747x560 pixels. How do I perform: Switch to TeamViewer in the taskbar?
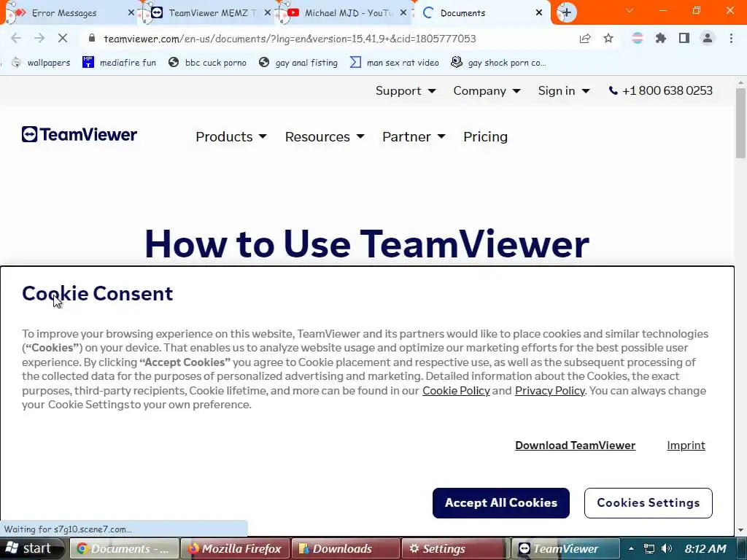pos(566,548)
